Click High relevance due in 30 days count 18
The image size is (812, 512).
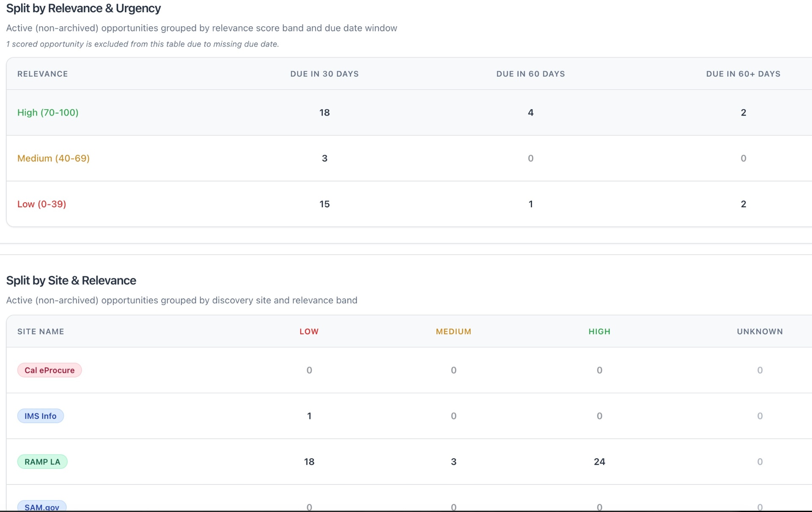pos(324,113)
